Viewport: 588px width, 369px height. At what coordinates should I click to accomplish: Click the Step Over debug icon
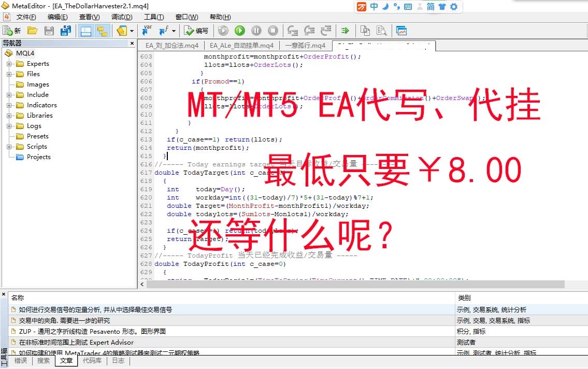pos(309,31)
